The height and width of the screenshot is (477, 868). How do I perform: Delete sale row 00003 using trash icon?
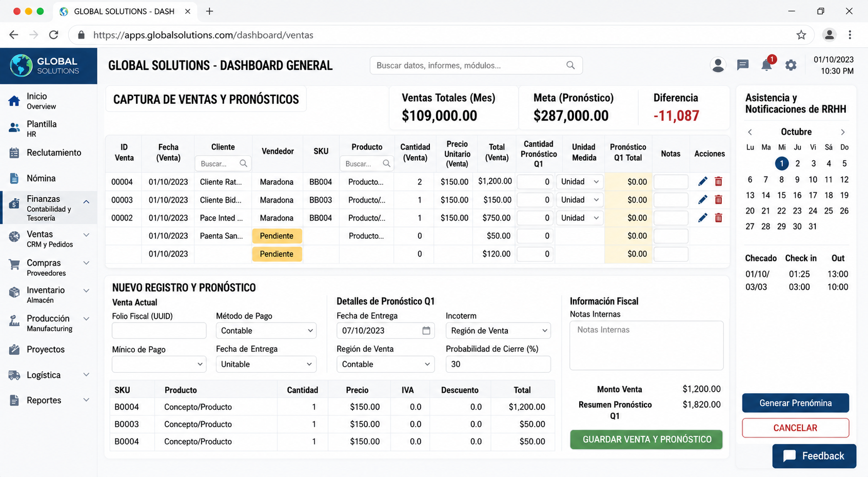coord(718,200)
